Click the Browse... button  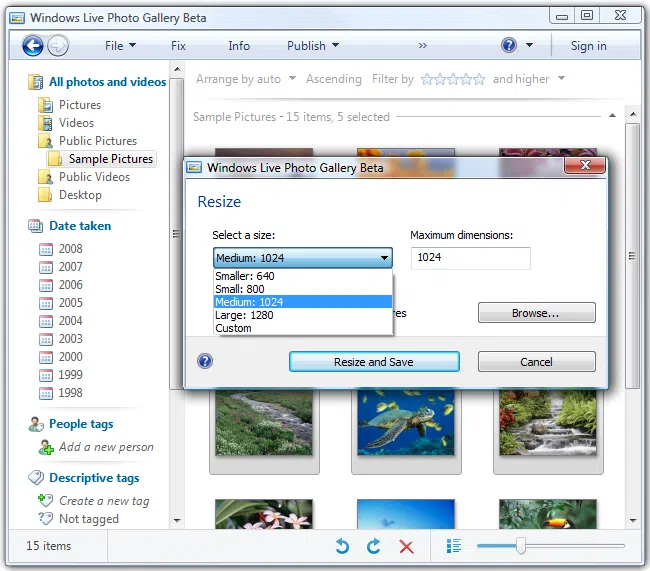536,313
